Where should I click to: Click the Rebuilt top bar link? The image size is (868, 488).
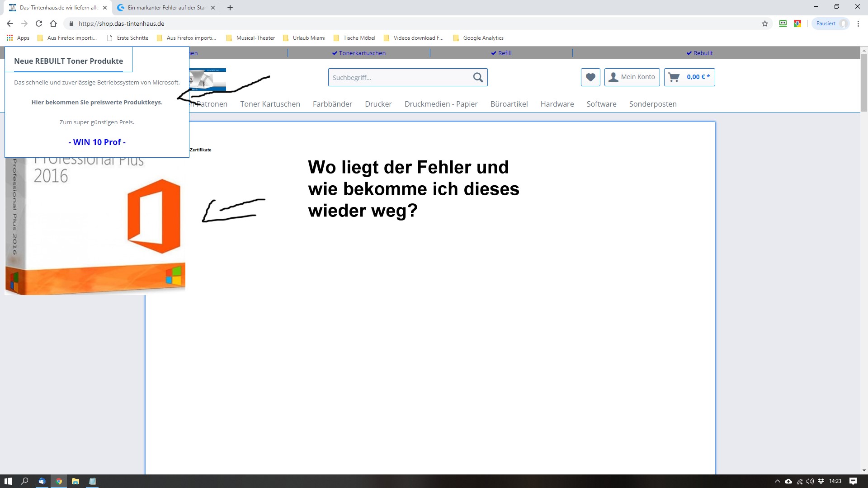coord(700,53)
